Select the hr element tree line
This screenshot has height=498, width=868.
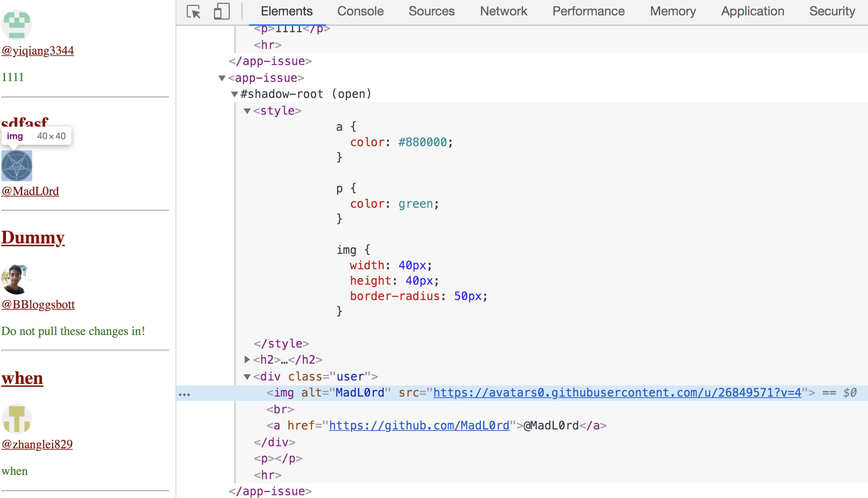[x=268, y=475]
